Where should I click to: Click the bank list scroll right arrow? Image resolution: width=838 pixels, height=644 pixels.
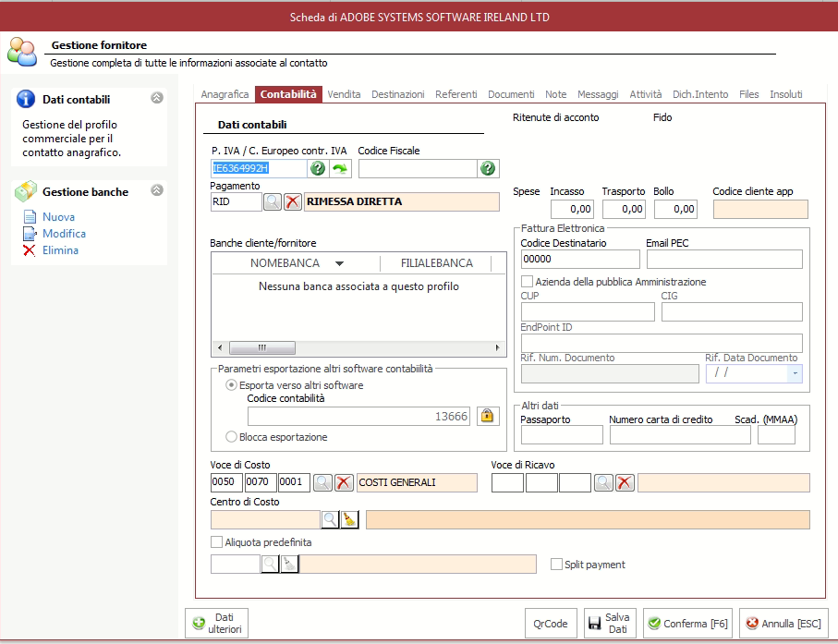click(x=498, y=348)
